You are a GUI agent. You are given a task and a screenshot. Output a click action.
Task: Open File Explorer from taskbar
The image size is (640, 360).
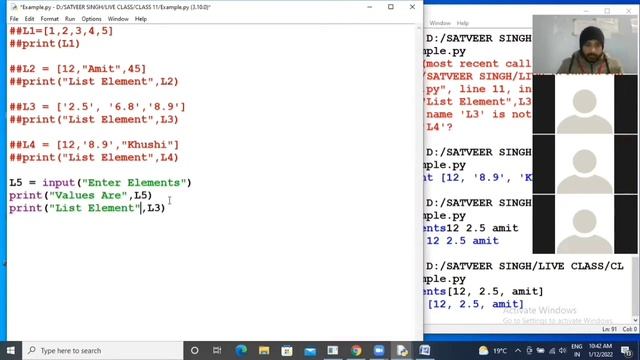point(264,351)
